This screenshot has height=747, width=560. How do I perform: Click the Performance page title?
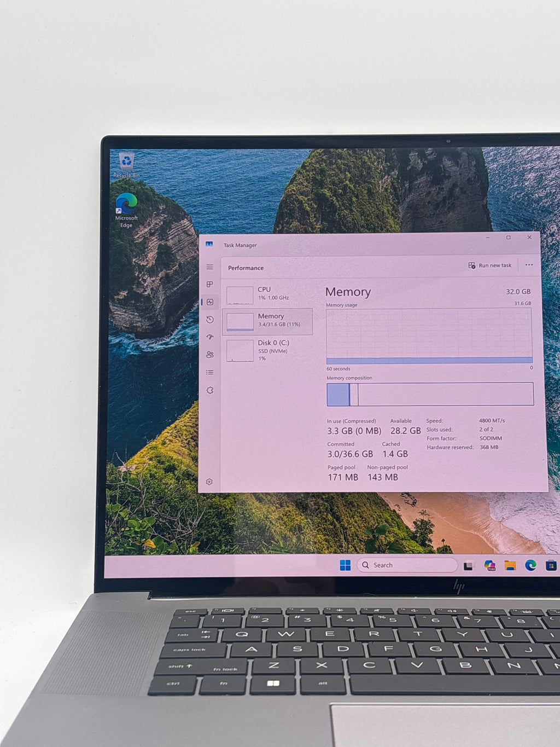point(246,268)
